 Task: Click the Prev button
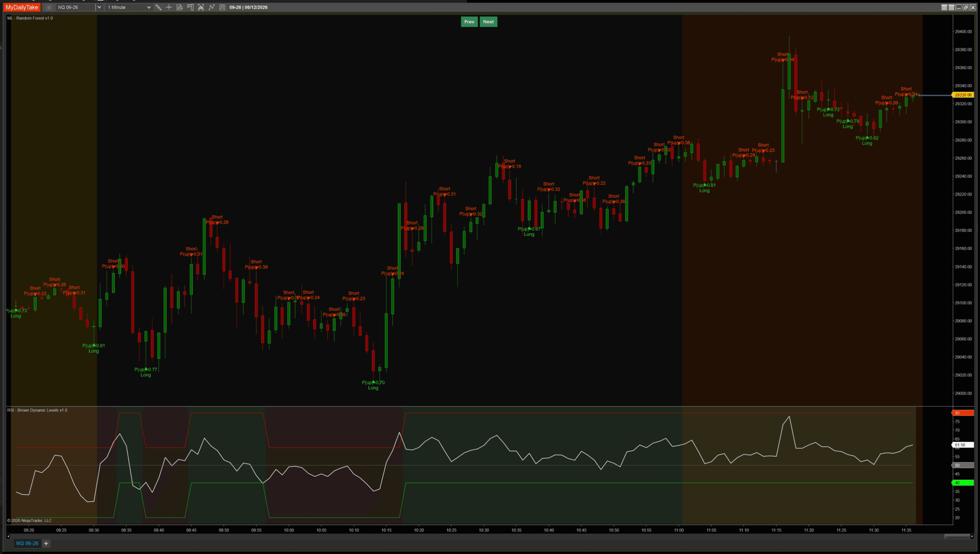(x=469, y=22)
